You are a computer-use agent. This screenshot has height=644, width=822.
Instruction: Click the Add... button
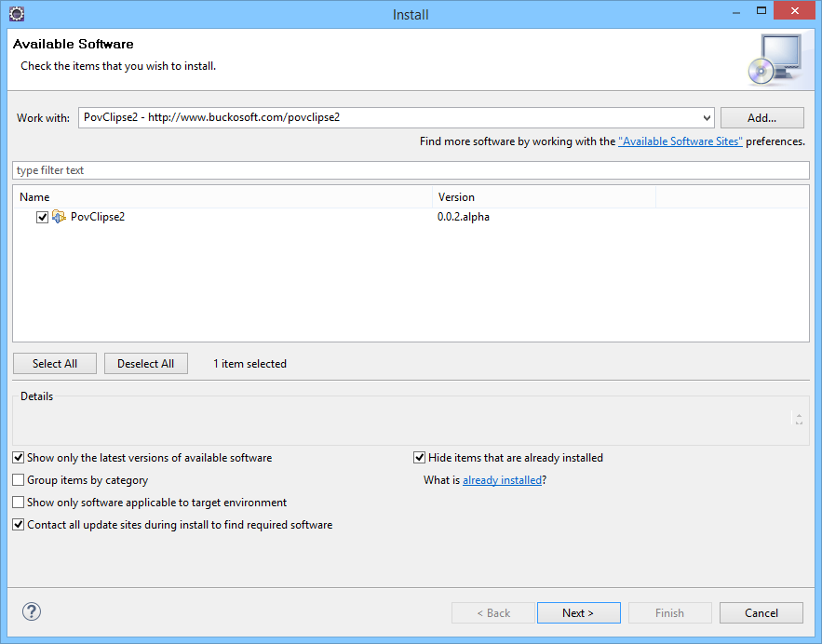[761, 118]
